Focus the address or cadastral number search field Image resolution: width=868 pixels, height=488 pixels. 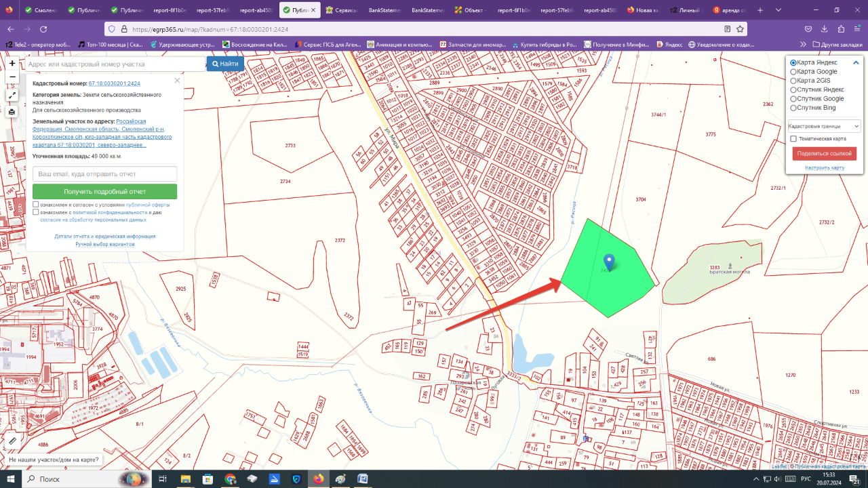[x=115, y=64]
